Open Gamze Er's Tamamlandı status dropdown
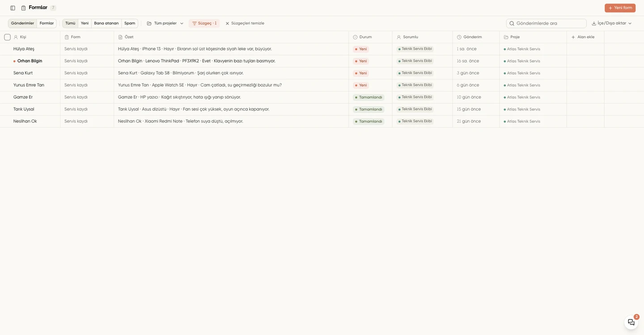644x335 pixels. point(369,97)
